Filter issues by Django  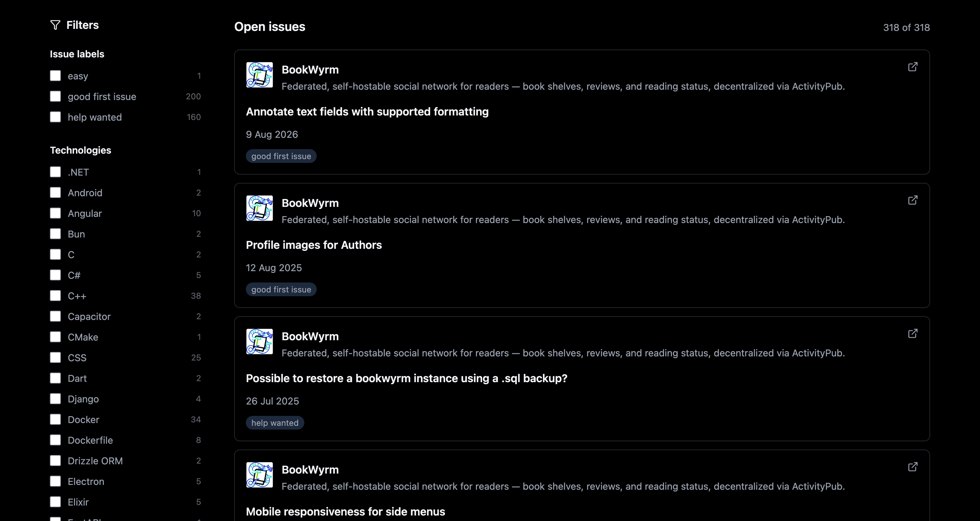pos(56,399)
